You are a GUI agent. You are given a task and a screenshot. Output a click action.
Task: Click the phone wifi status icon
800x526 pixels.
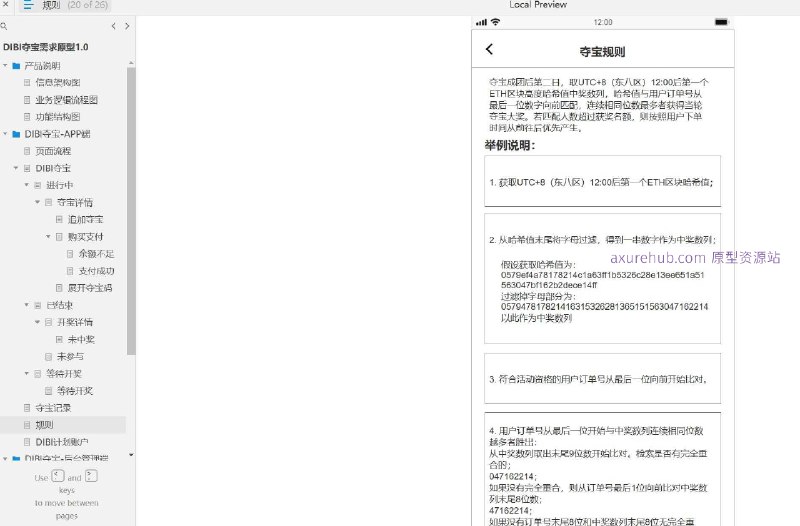click(x=495, y=22)
